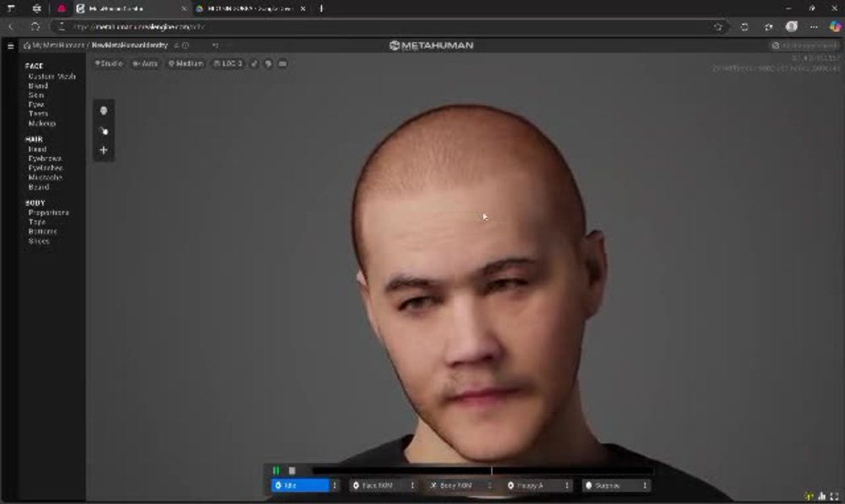Open Proportions under the Body category

coord(48,213)
